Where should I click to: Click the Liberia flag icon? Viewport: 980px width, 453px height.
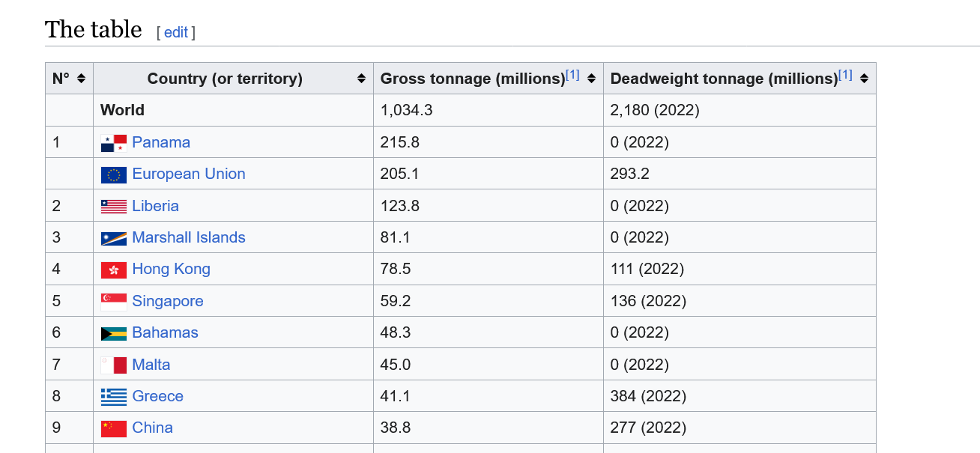click(114, 207)
